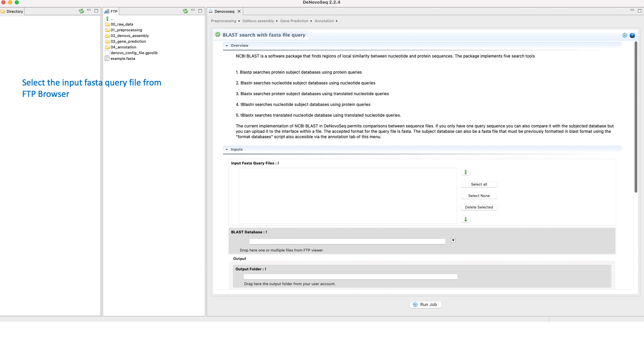This screenshot has height=362, width=644.
Task: Collapse the Overview section
Action: (x=227, y=46)
